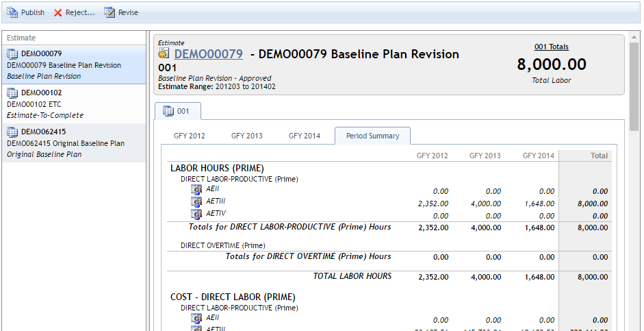Image resolution: width=644 pixels, height=331 pixels.
Task: Select the 001 revision tab
Action: coord(178,111)
